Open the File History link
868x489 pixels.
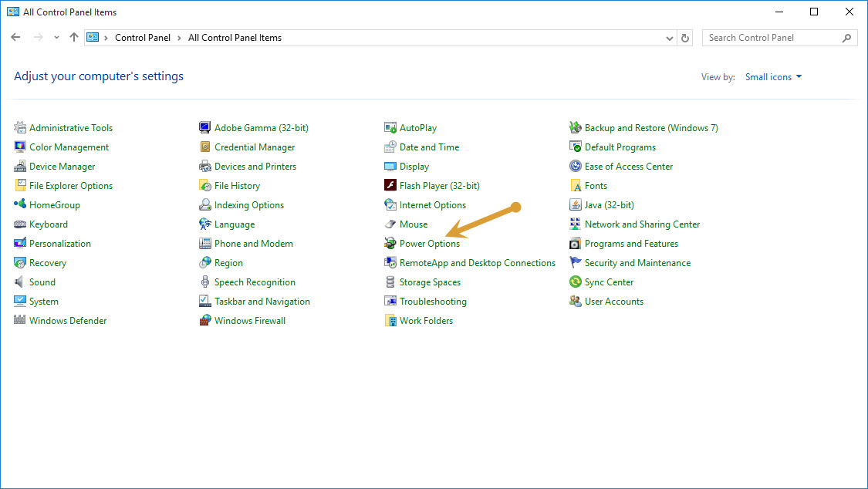237,186
